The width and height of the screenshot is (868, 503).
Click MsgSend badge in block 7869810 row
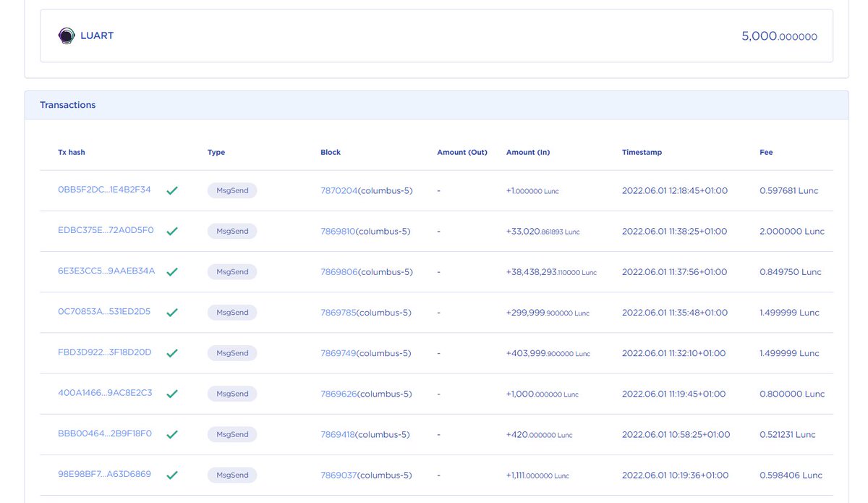tap(232, 231)
